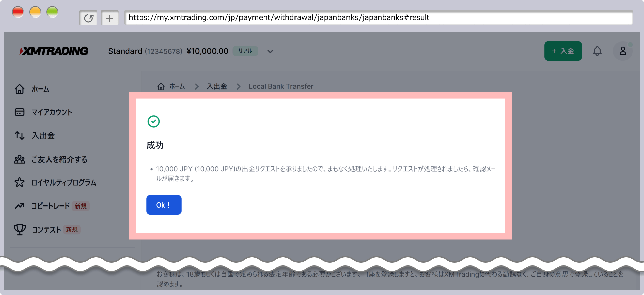Click the contest trophy icon
The height and width of the screenshot is (295, 644).
pyautogui.click(x=20, y=229)
